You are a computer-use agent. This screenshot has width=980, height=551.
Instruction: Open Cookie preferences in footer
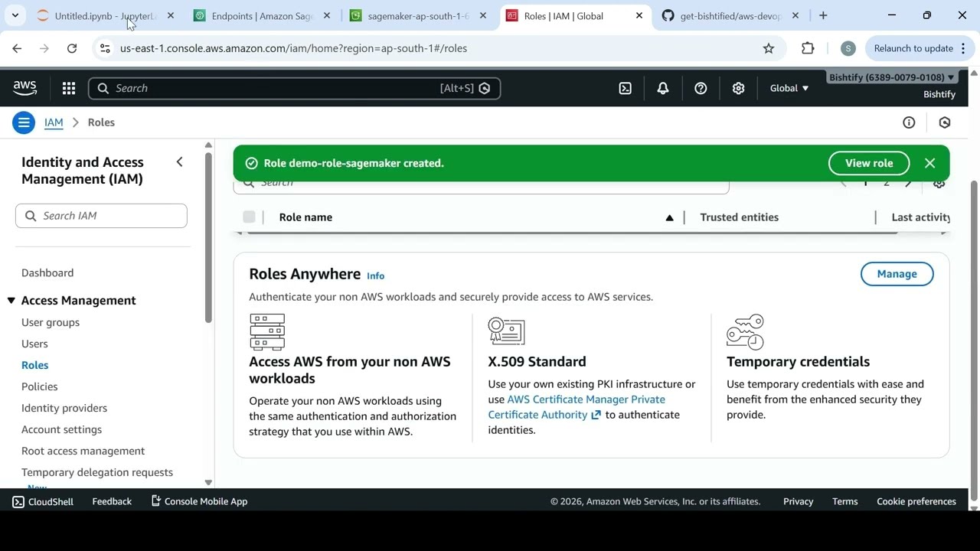pyautogui.click(x=916, y=501)
